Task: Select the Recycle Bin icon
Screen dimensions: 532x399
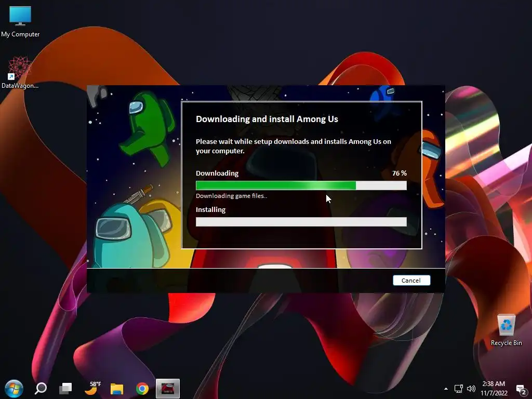Action: tap(506, 330)
